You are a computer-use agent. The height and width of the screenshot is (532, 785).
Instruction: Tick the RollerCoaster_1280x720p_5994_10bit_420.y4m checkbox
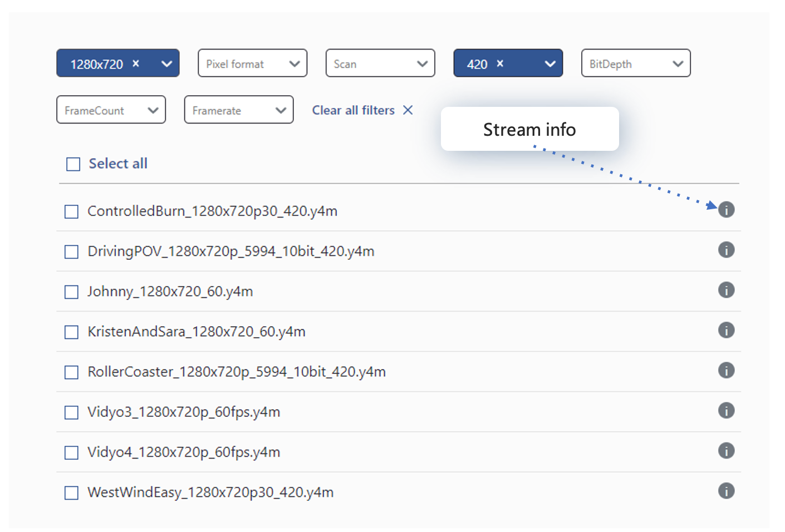(x=71, y=372)
